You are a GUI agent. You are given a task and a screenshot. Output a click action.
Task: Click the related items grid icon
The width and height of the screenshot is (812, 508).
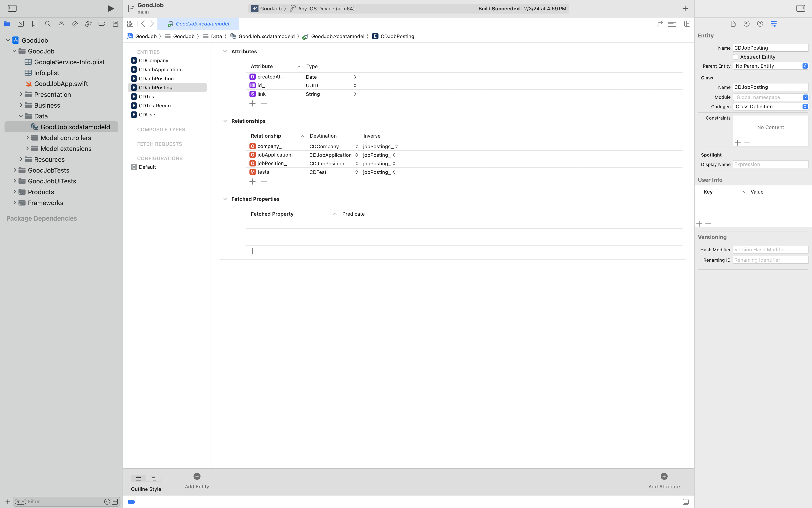click(130, 24)
